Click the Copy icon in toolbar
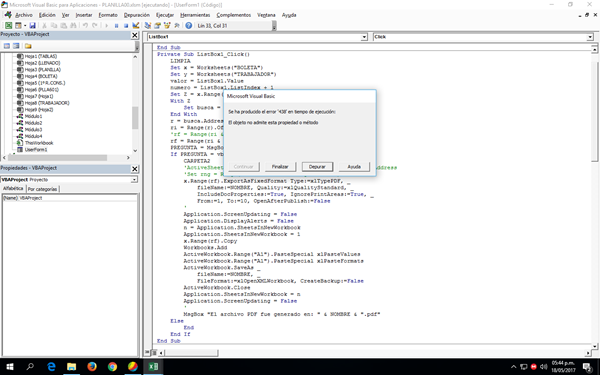 [54, 26]
